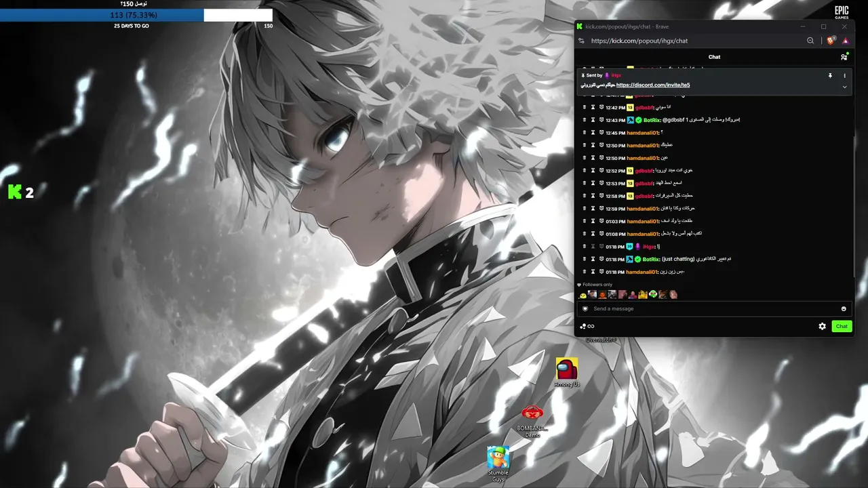Open the Brave Shields icon in the address bar
868x488 pixels.
[831, 41]
